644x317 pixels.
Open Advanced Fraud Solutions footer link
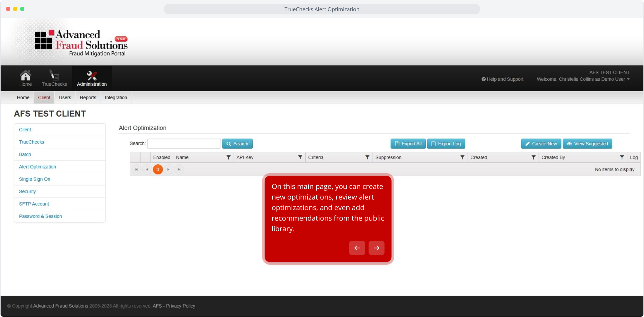pyautogui.click(x=61, y=306)
